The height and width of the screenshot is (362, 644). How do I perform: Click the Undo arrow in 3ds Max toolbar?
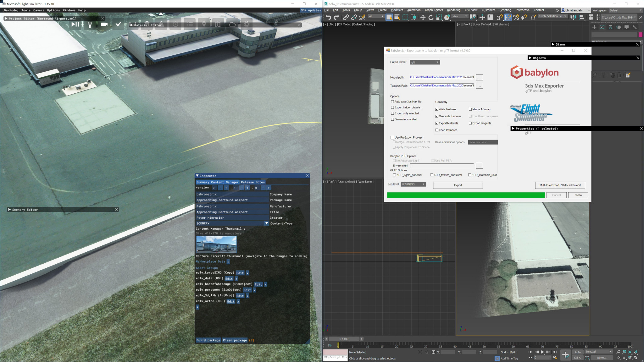pos(328,17)
